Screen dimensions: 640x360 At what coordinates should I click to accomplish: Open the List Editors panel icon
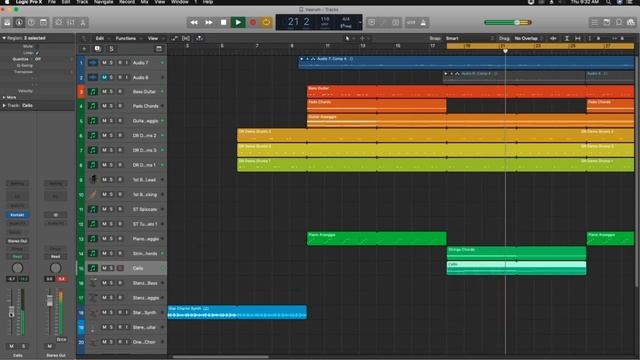coord(595,22)
